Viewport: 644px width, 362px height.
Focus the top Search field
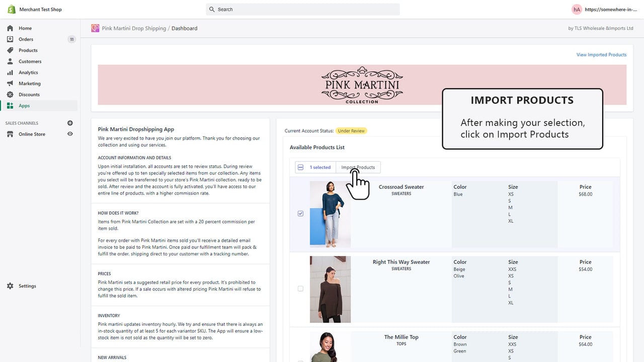pyautogui.click(x=303, y=10)
